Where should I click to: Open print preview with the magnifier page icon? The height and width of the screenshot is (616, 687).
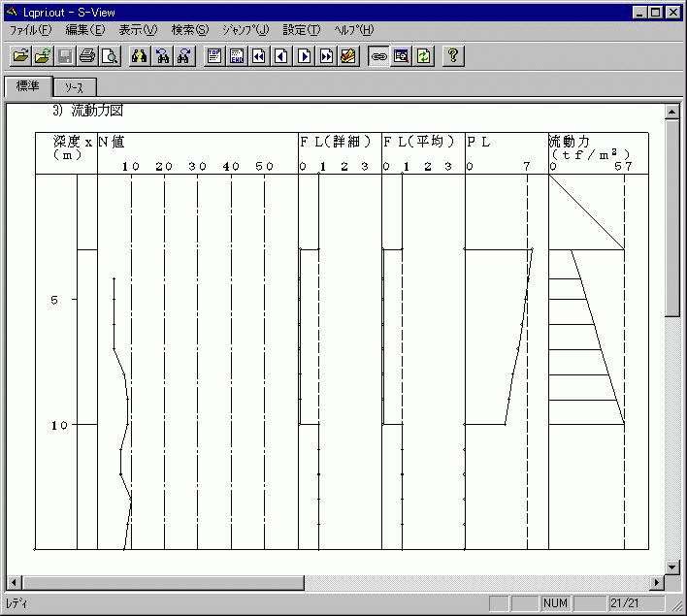(110, 56)
